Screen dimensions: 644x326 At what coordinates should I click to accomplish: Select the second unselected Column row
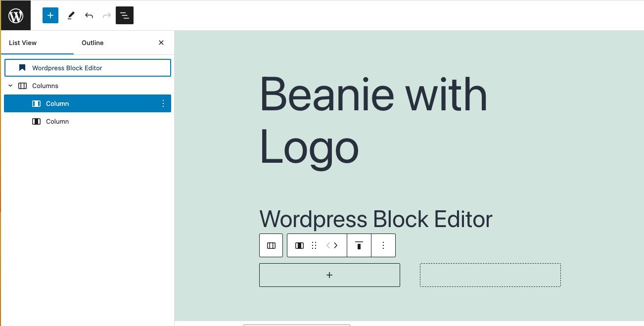(88, 121)
